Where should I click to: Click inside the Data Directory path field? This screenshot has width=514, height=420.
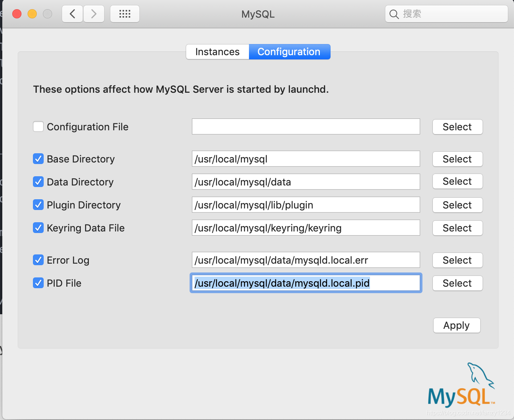coord(306,182)
